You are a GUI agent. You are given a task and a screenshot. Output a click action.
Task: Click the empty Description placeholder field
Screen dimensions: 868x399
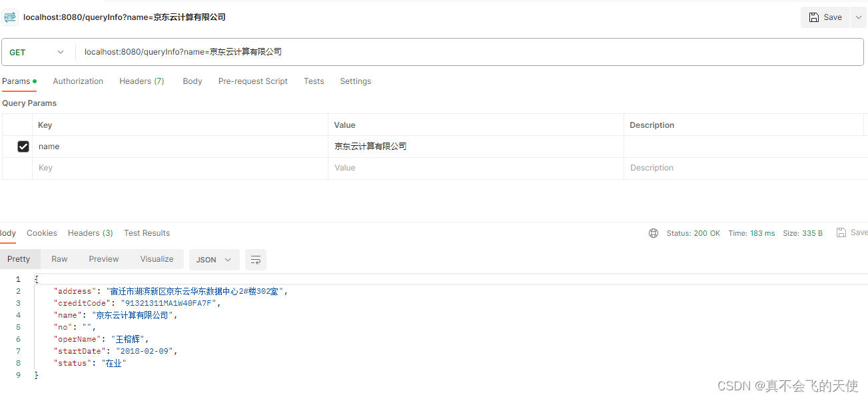(745, 168)
